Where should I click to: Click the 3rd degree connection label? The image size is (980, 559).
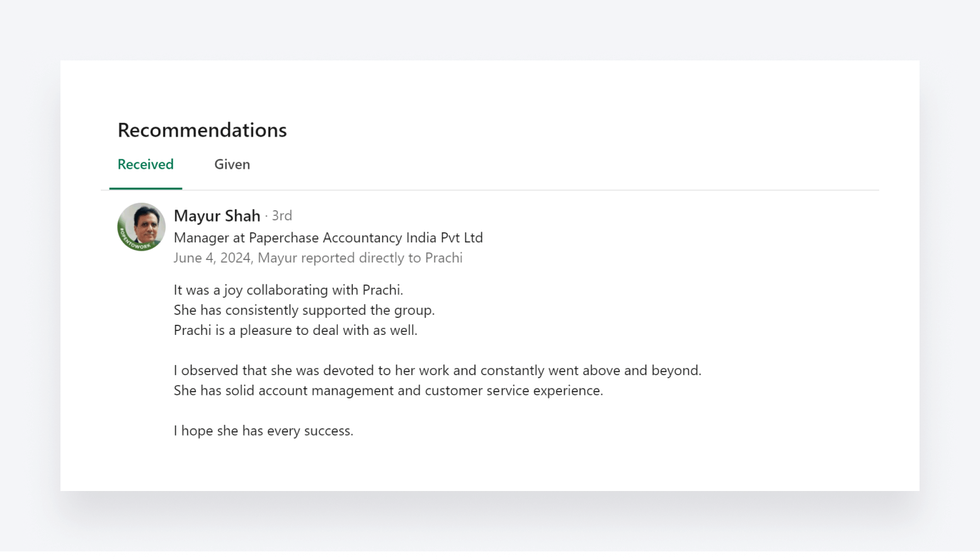click(x=282, y=216)
